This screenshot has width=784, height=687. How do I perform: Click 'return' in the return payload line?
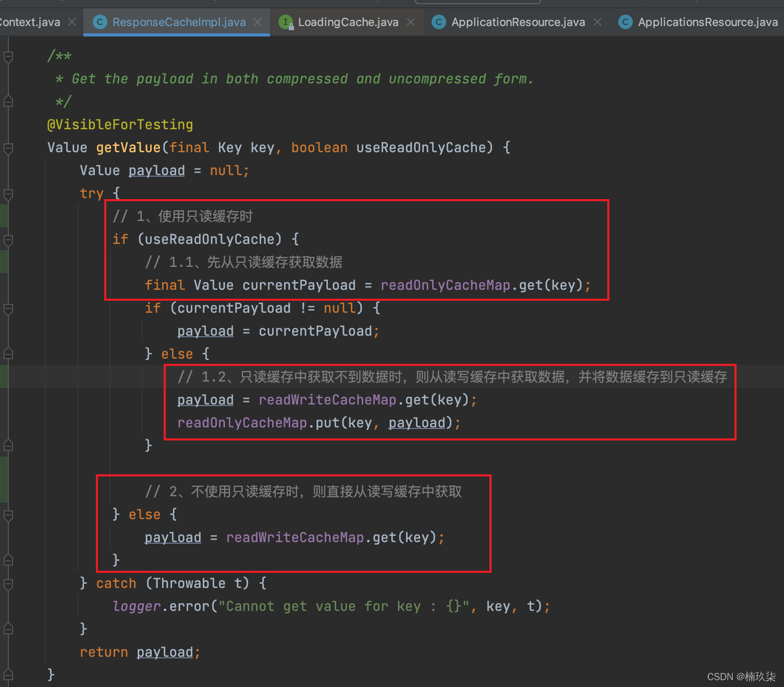[104, 652]
